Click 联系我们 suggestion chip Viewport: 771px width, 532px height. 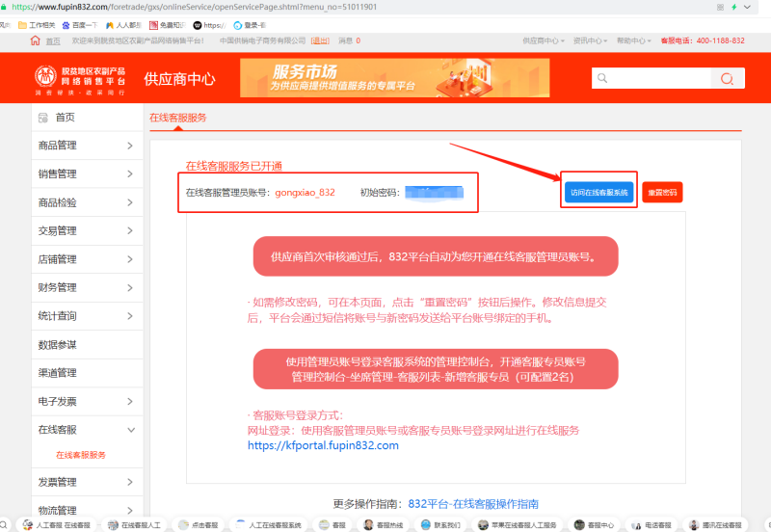(440, 525)
